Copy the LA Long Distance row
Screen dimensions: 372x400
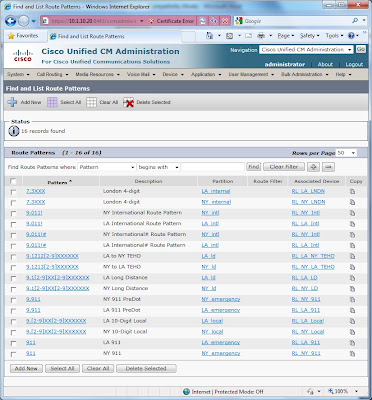(352, 278)
